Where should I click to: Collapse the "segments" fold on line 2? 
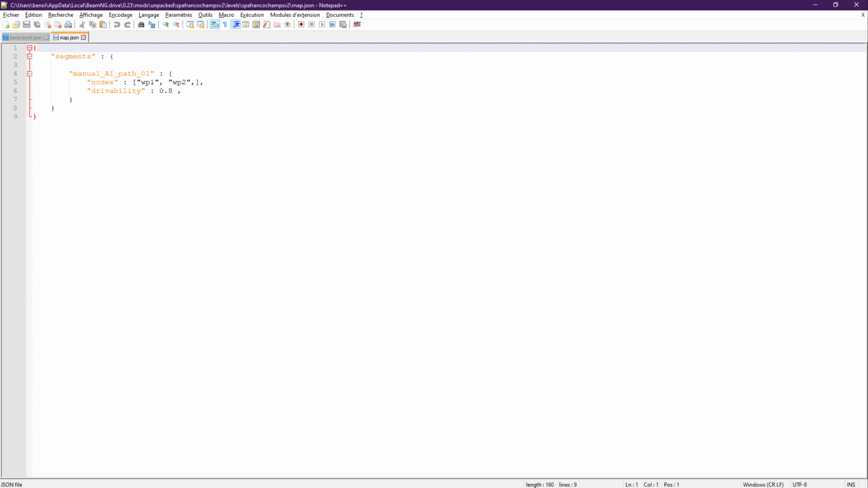pyautogui.click(x=30, y=56)
